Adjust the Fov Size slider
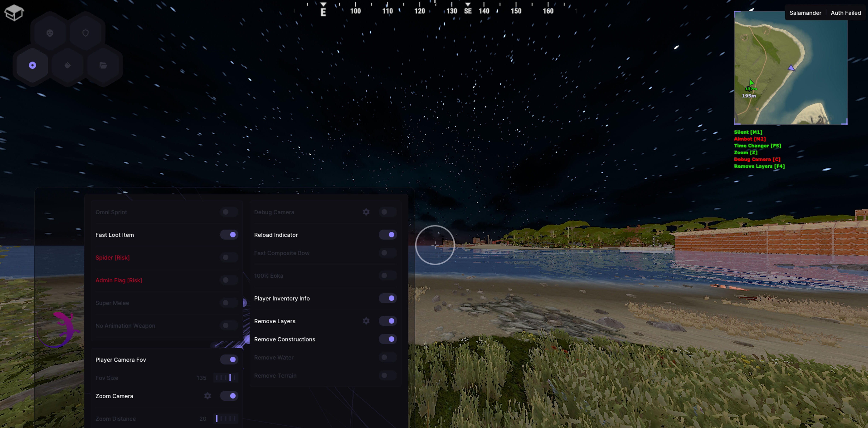This screenshot has height=428, width=868. click(226, 378)
